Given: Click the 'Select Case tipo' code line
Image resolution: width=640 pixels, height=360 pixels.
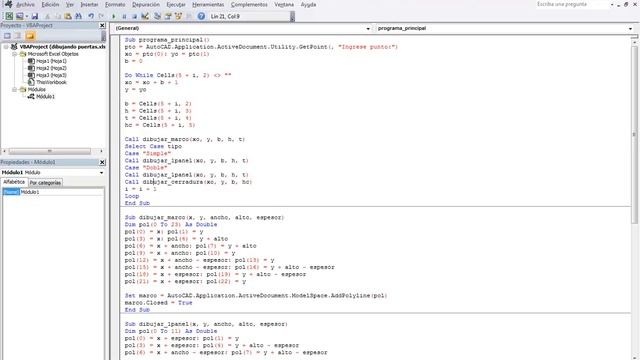Looking at the screenshot, I should tap(153, 147).
